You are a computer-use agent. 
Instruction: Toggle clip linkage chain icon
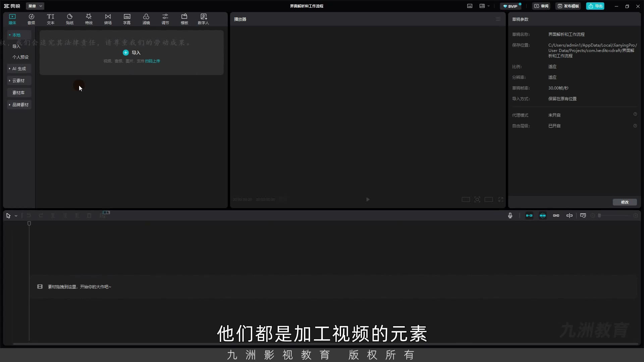[x=556, y=216]
